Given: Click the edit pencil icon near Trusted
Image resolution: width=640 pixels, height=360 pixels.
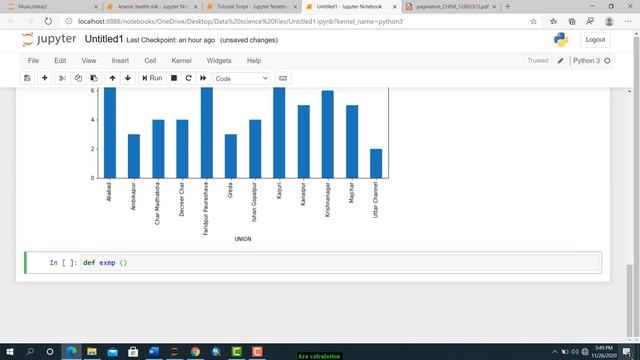Looking at the screenshot, I should click(560, 60).
